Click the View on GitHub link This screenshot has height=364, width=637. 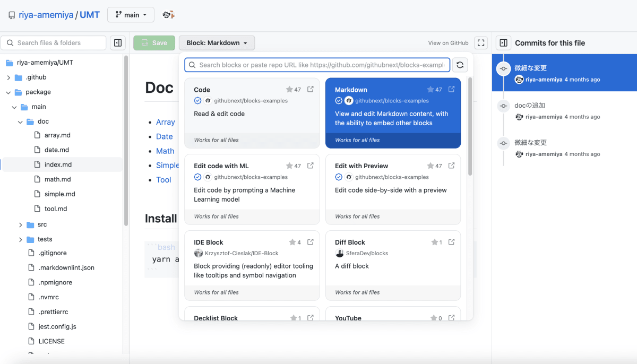click(448, 43)
